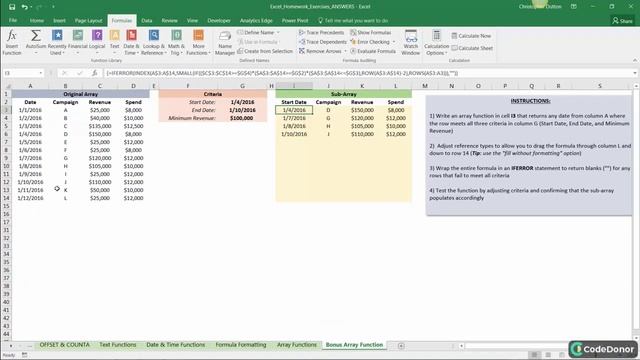The image size is (640, 360).
Task: Save the workbook via Quick Access
Action: point(12,7)
